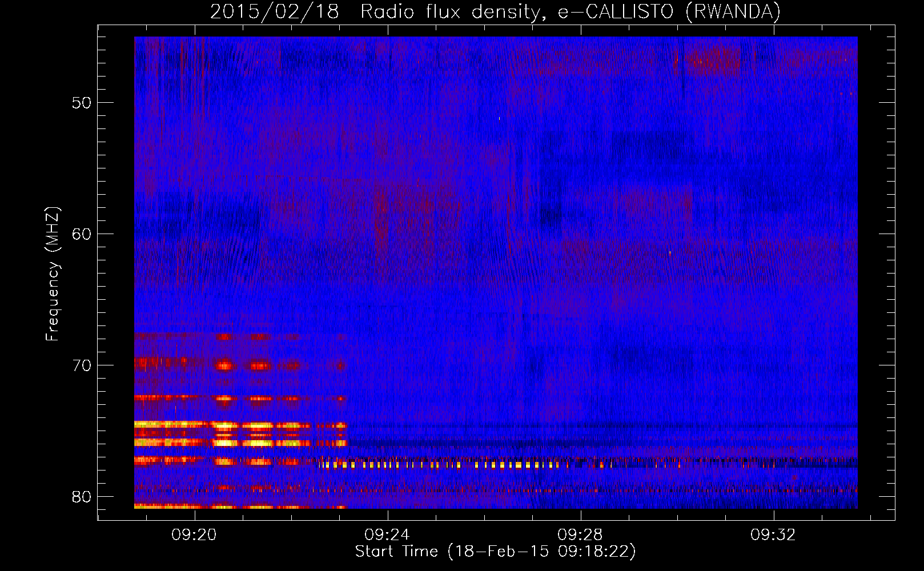The image size is (924, 571).
Task: Select the 80 frequency axis label
Action: click(82, 497)
